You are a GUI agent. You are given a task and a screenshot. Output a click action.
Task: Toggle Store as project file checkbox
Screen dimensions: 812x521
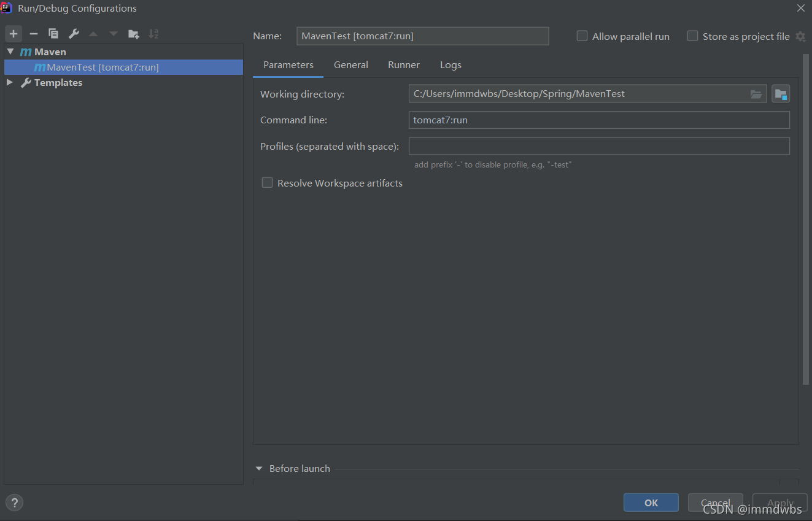click(692, 36)
